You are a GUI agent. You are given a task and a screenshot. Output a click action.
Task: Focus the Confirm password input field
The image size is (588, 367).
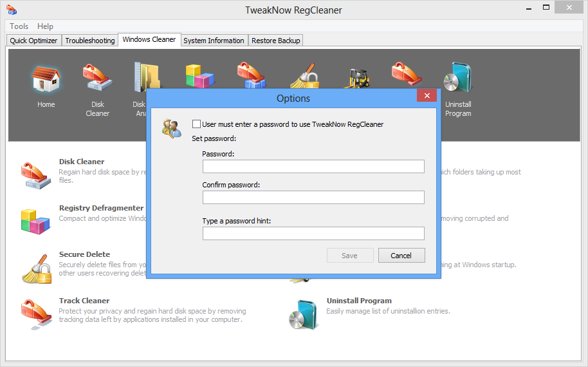click(313, 198)
